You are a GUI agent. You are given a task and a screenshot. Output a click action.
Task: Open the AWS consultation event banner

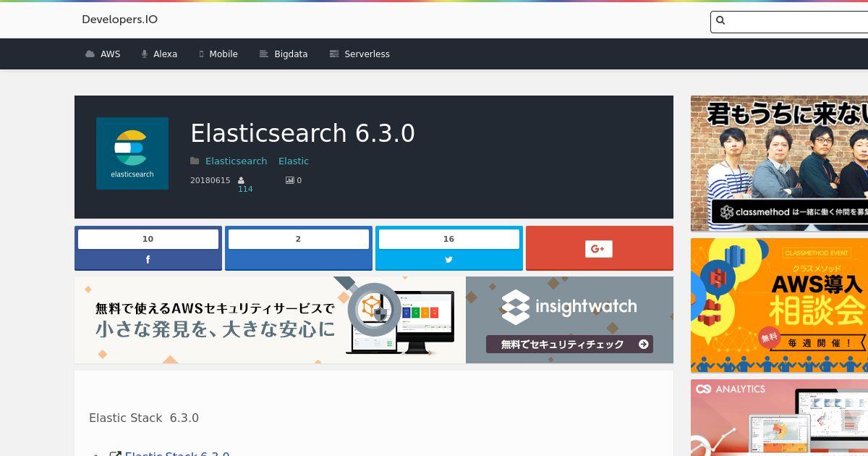779,305
